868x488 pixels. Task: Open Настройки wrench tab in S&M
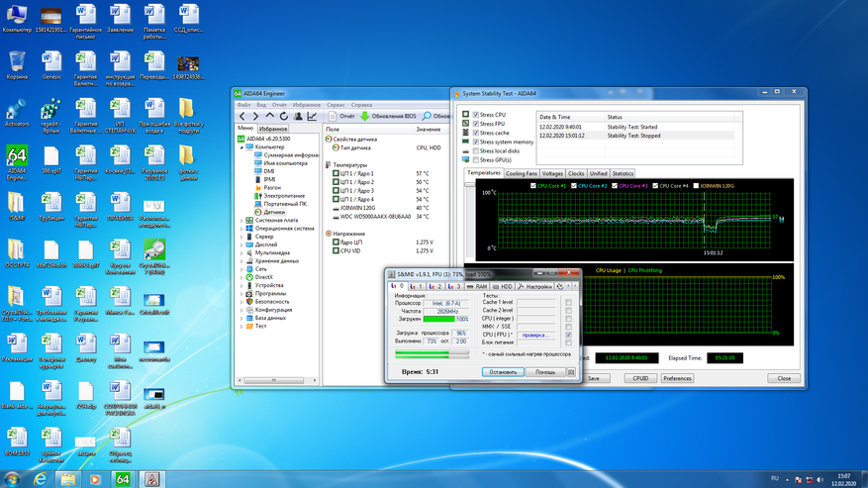click(x=535, y=286)
